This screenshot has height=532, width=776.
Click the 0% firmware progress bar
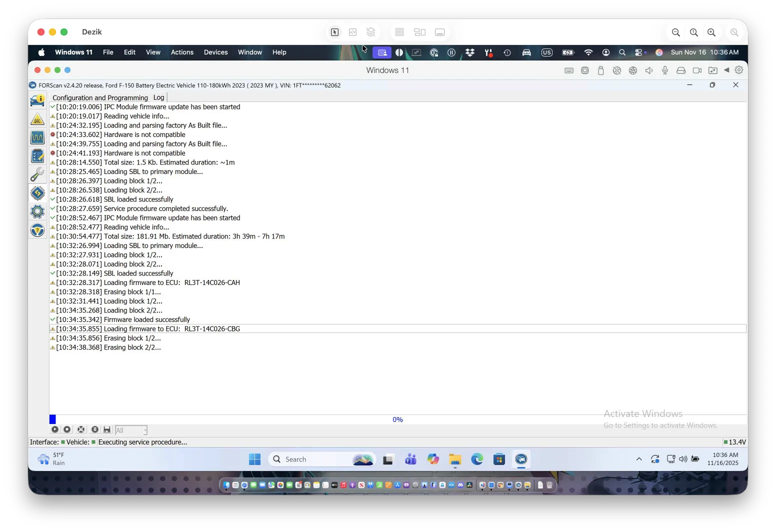(397, 419)
